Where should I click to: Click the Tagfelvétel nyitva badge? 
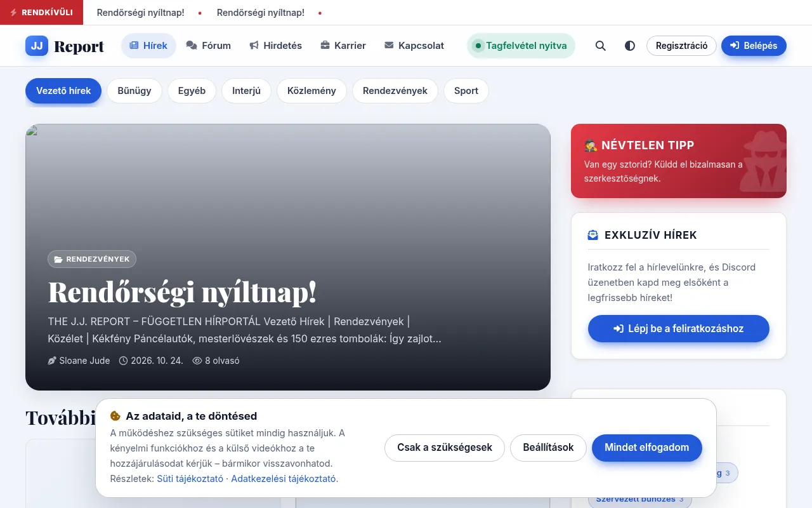(x=521, y=46)
